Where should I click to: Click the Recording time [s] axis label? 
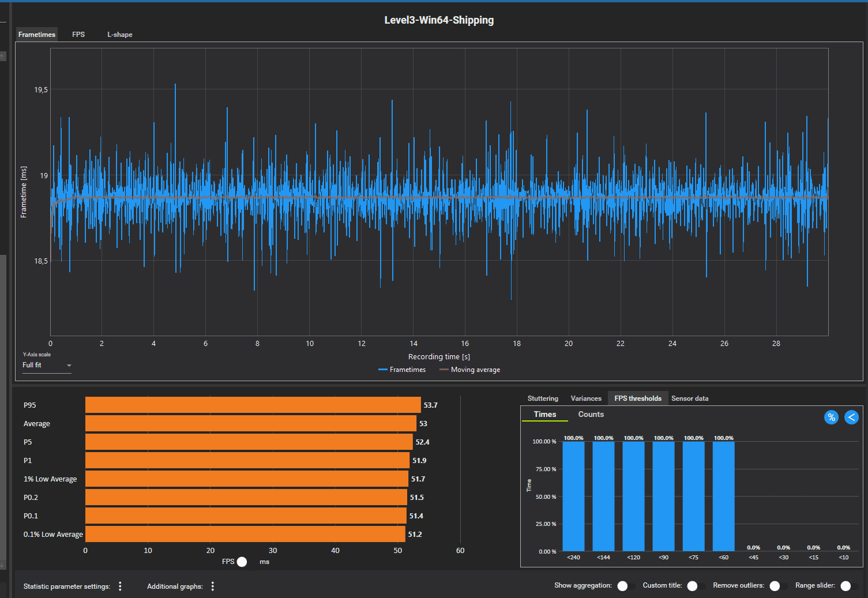[x=439, y=357]
